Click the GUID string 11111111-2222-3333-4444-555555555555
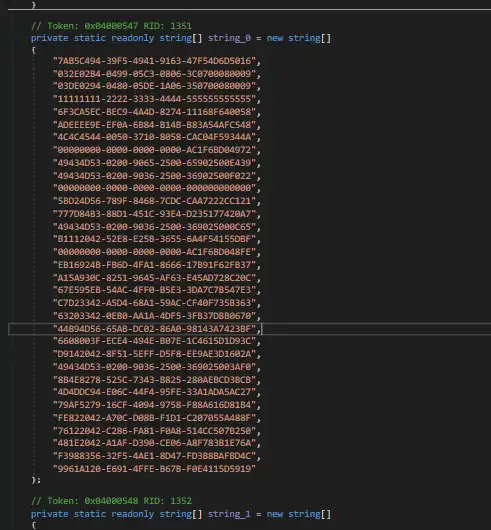This screenshot has height=530, width=491. tap(154, 99)
